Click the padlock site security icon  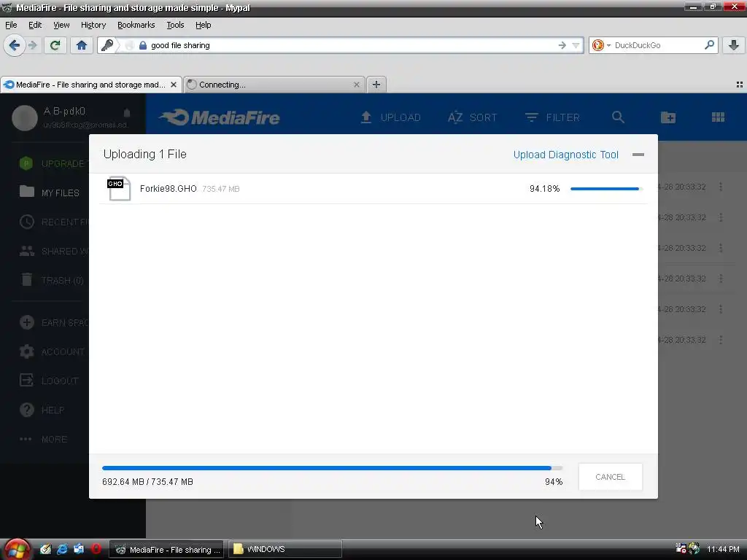tap(142, 45)
